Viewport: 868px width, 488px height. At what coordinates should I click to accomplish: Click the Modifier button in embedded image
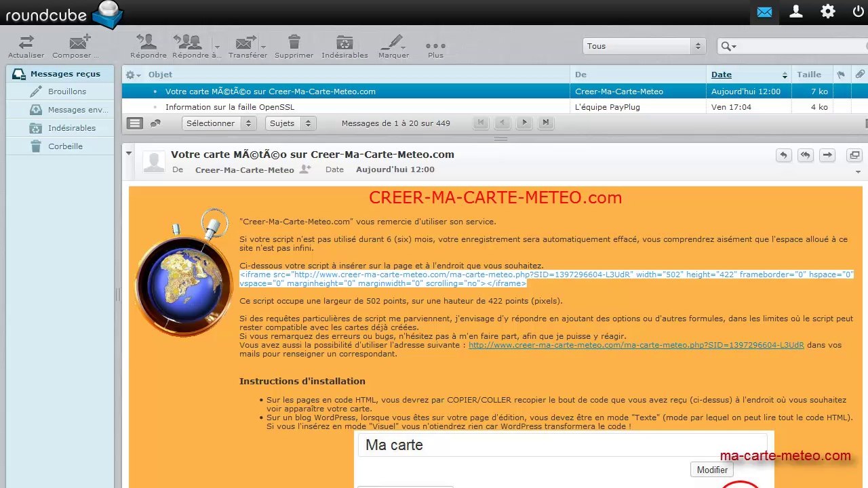(712, 470)
